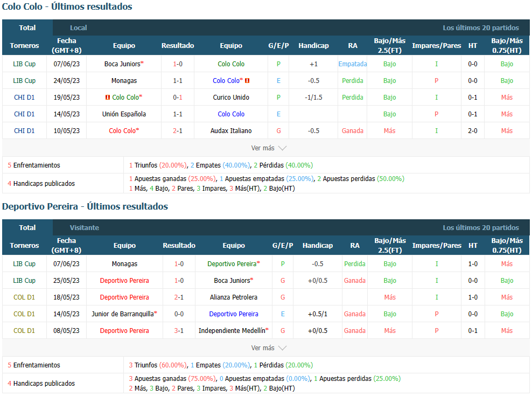532x396 pixels.
Task: Open Boca Juniors in Deportivo Pereira's 25/05/23 match
Action: (232, 281)
